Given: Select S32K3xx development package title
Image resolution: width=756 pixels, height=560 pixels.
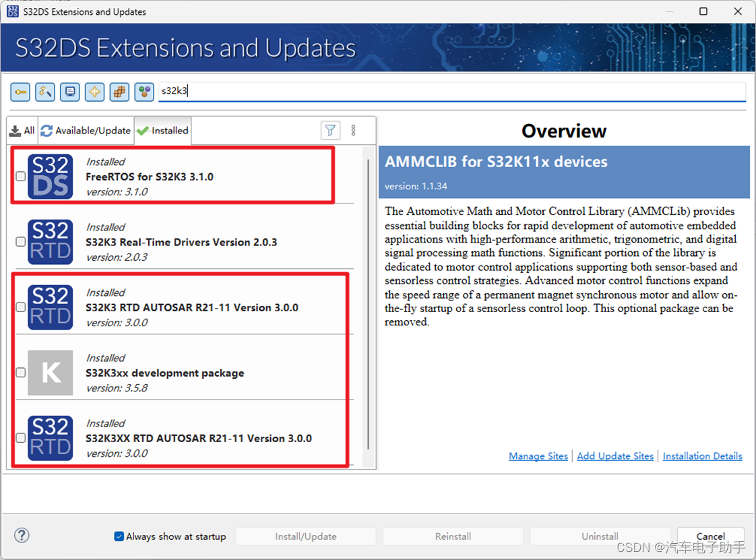Looking at the screenshot, I should point(165,373).
